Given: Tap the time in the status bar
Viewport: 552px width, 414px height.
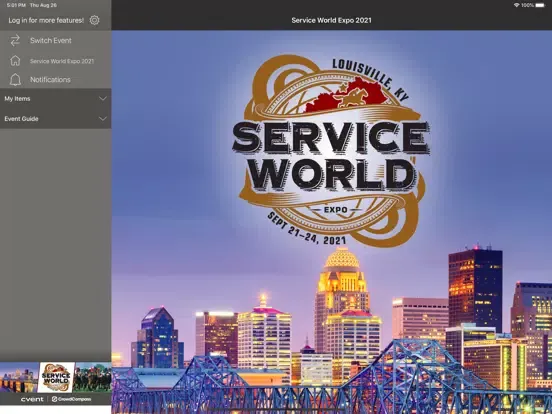Looking at the screenshot, I should coord(16,5).
